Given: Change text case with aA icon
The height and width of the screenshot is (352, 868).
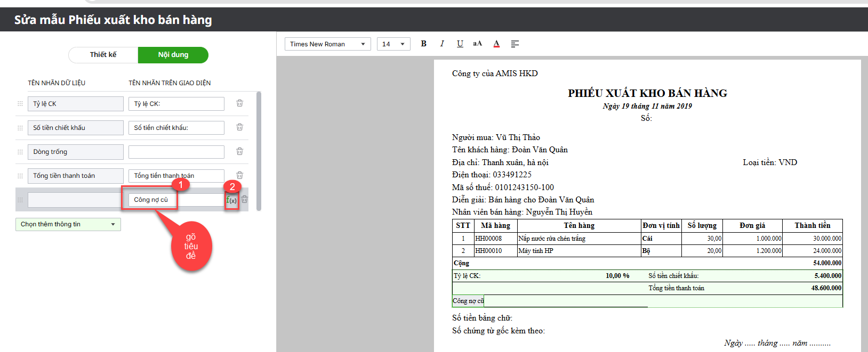Looking at the screenshot, I should coord(477,44).
